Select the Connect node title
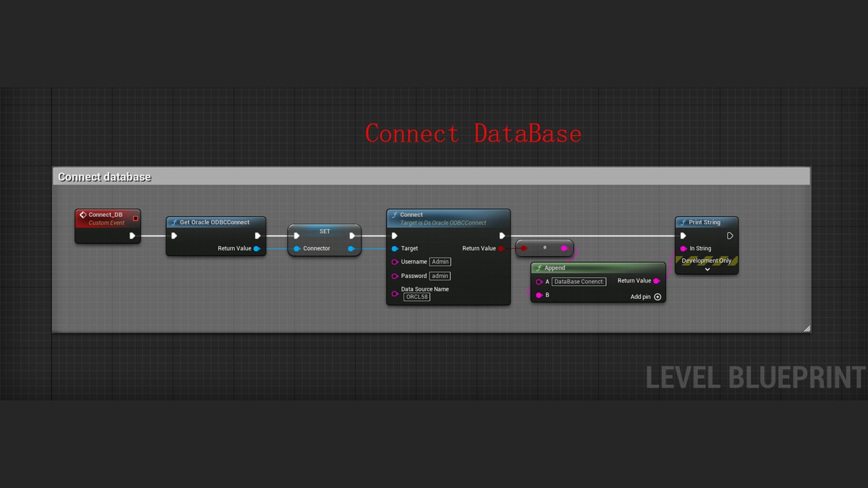This screenshot has width=868, height=488. tap(412, 215)
